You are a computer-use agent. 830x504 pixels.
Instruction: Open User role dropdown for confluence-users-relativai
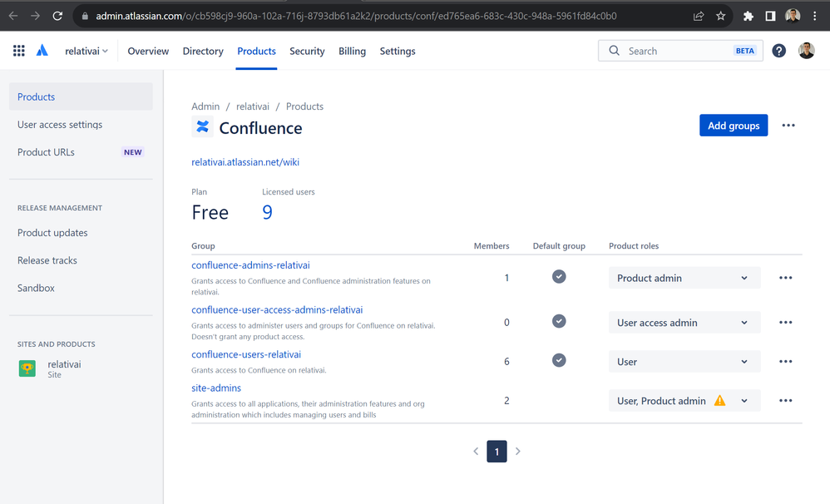(x=684, y=362)
